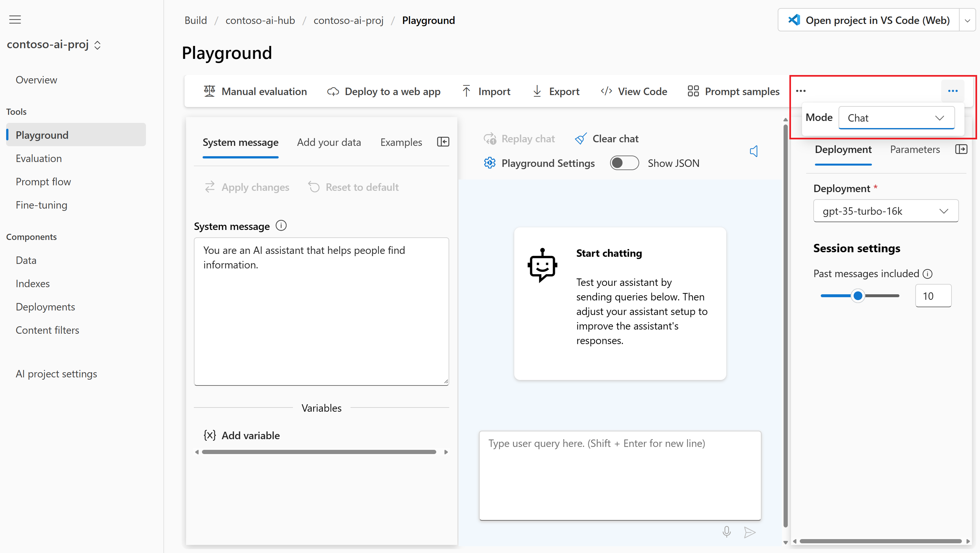
Task: Open Overview in the sidebar
Action: pyautogui.click(x=36, y=80)
